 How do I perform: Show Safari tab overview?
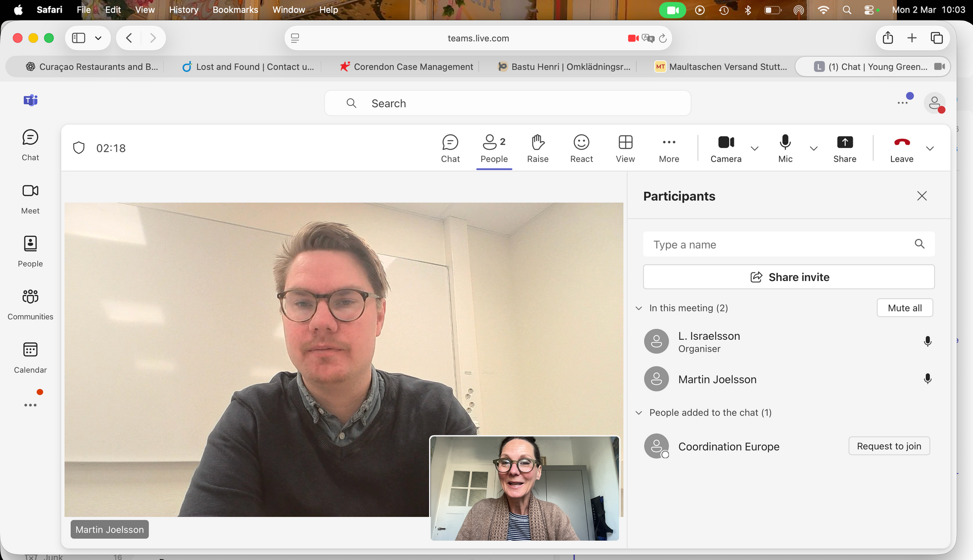click(x=937, y=38)
